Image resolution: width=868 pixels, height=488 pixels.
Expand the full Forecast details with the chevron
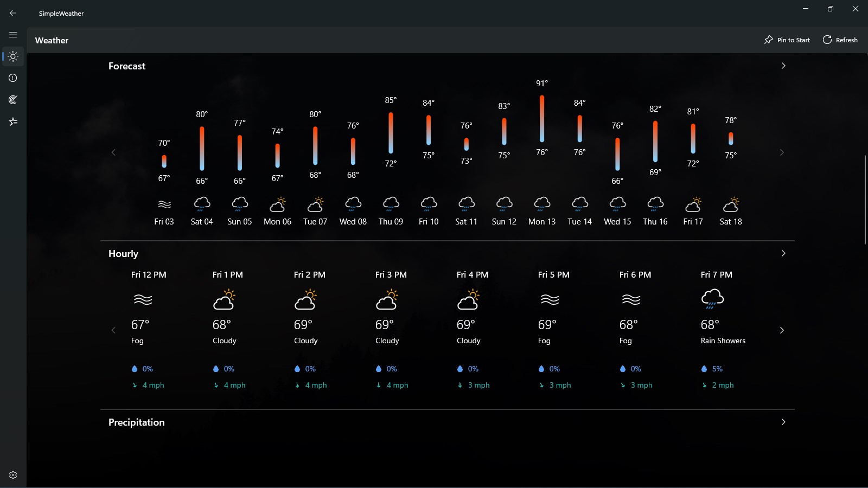tap(783, 66)
